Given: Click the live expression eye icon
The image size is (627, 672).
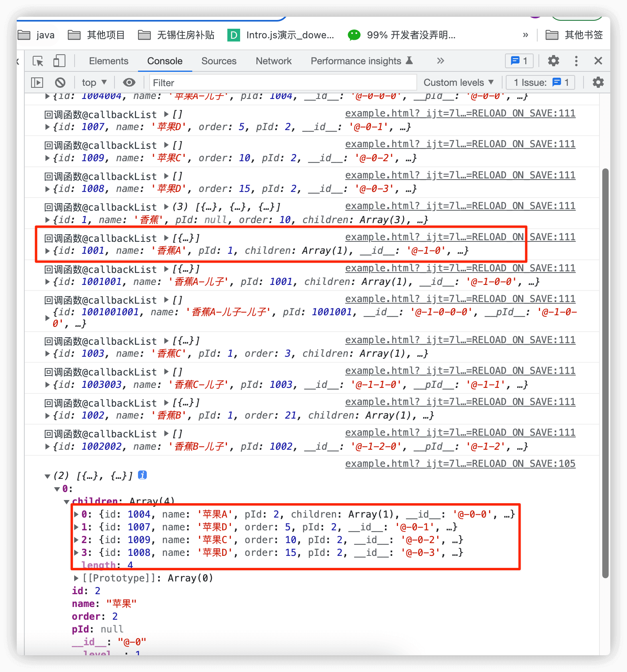Looking at the screenshot, I should click(129, 83).
